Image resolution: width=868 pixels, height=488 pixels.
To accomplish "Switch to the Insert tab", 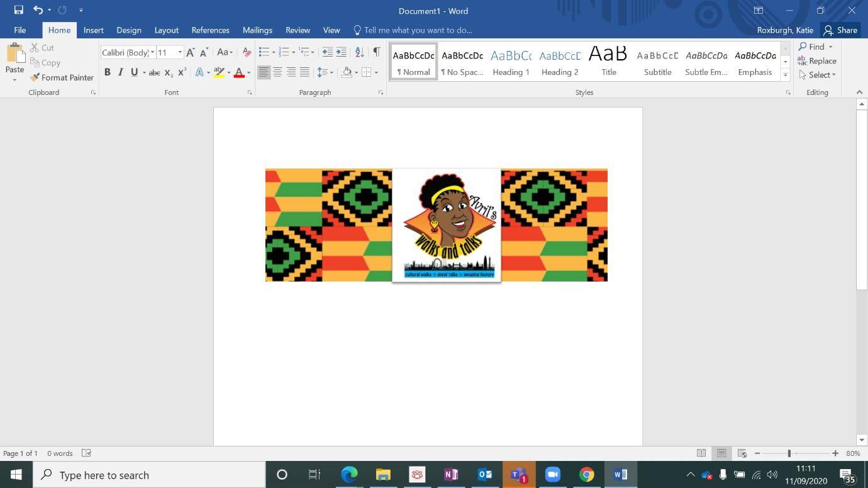I will [x=93, y=30].
